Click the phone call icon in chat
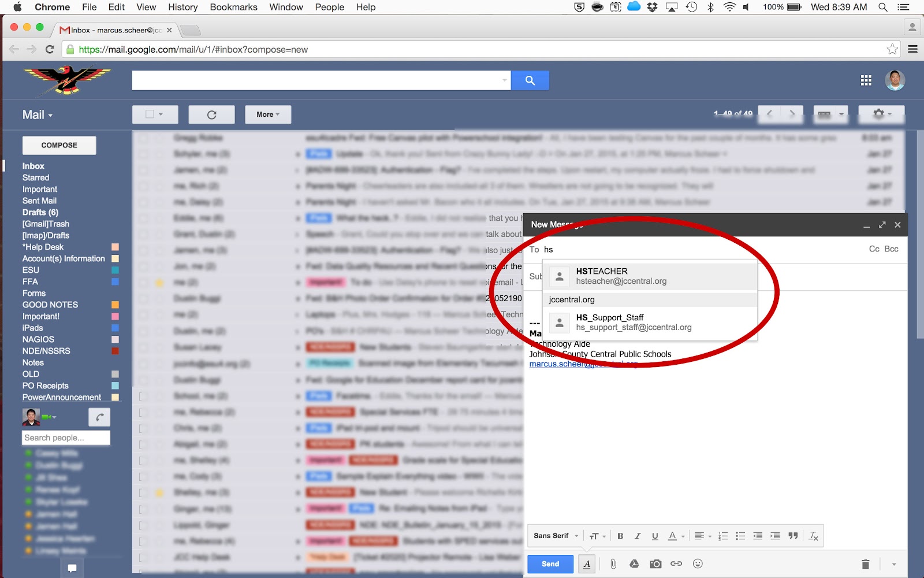 coord(99,417)
